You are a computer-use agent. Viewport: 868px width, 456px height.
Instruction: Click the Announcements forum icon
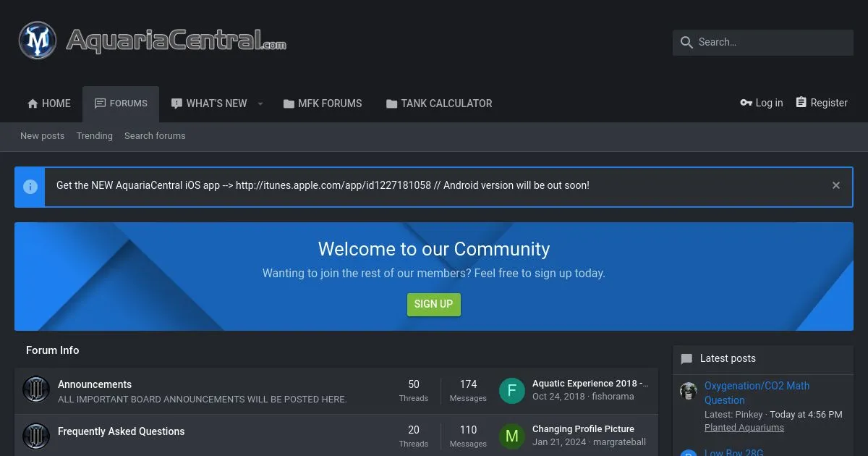click(x=36, y=390)
